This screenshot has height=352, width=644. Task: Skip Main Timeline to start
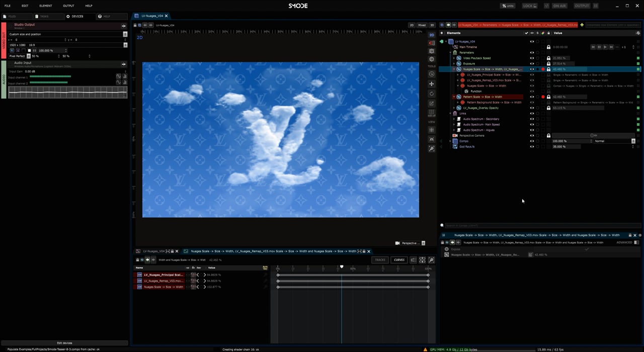(593, 47)
